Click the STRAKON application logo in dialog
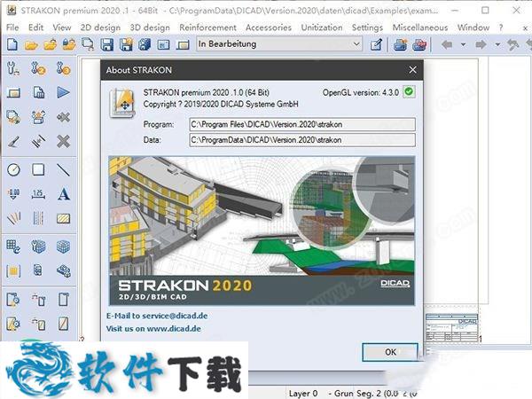532x399 pixels. tap(122, 103)
